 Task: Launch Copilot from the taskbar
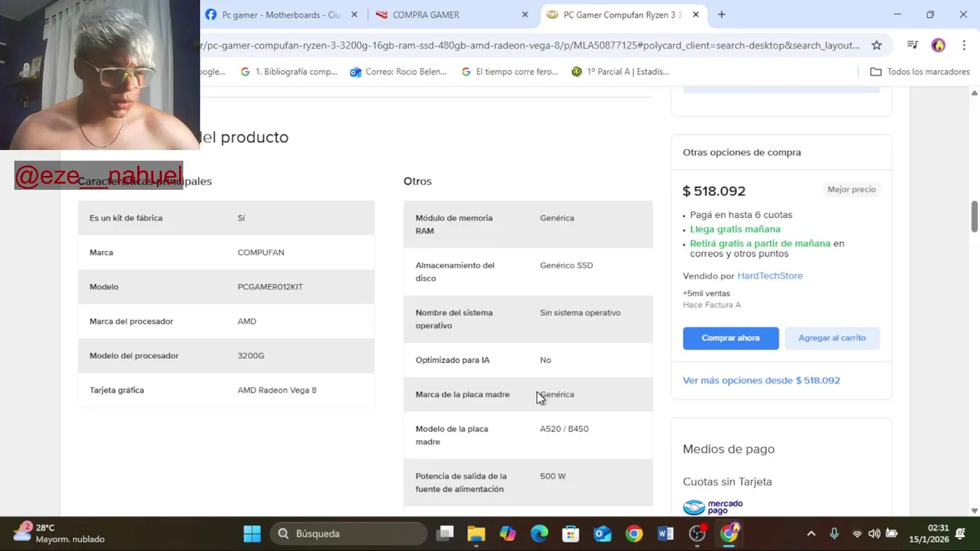pos(508,533)
